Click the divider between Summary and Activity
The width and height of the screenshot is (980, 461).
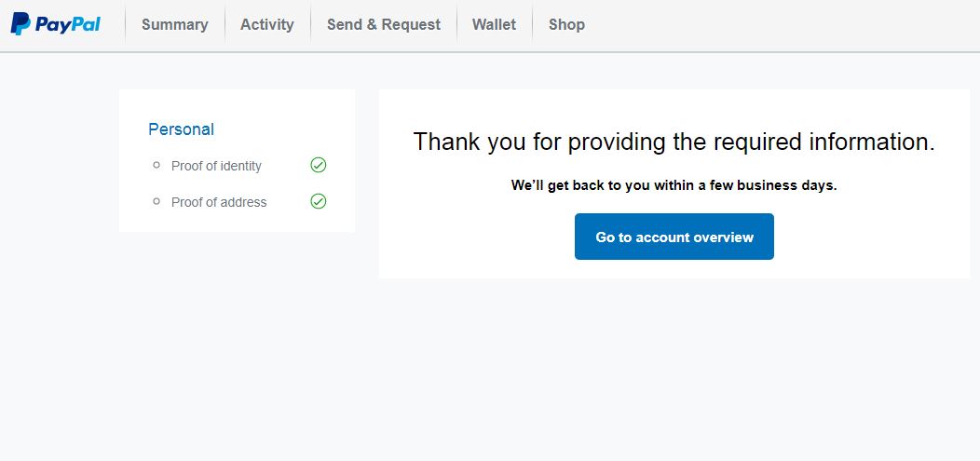coord(225,25)
